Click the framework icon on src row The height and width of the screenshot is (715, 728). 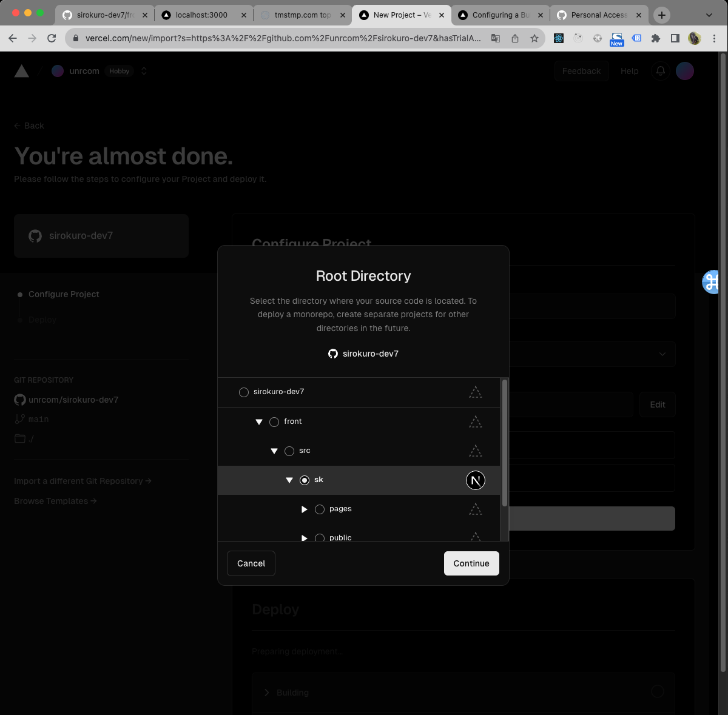pyautogui.click(x=476, y=451)
